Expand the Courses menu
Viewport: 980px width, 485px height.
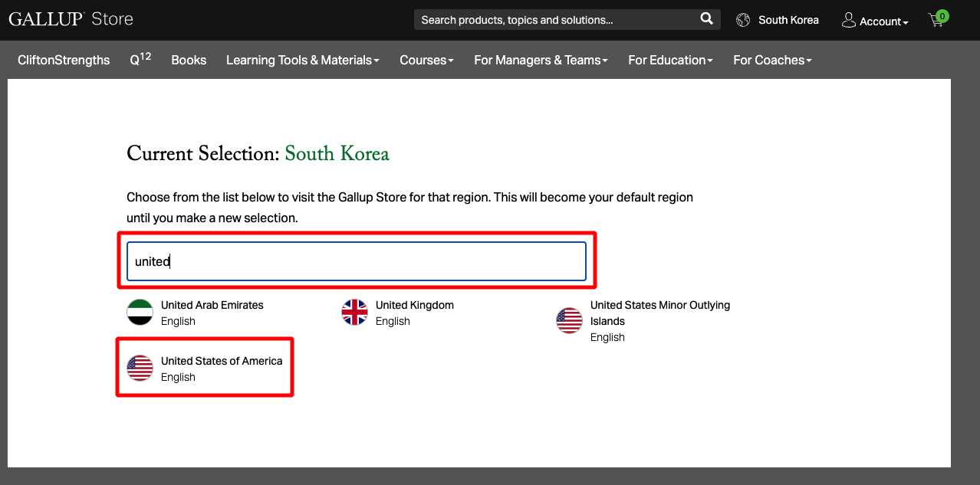426,60
